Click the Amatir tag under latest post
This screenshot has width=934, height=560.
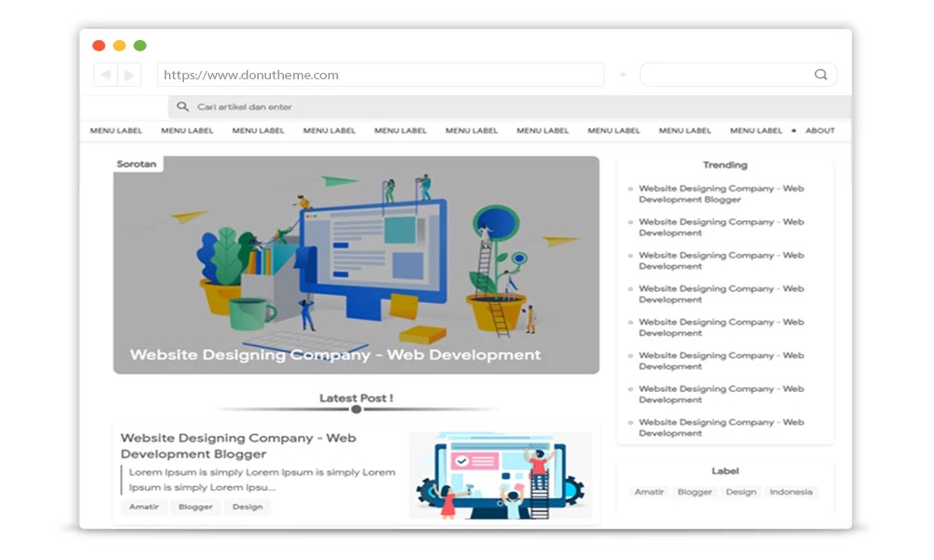click(144, 507)
